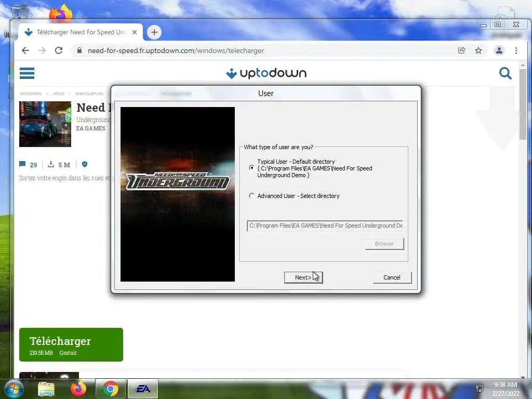Switch to Chrome in taskbar
Image resolution: width=532 pixels, height=399 pixels.
pyautogui.click(x=111, y=389)
